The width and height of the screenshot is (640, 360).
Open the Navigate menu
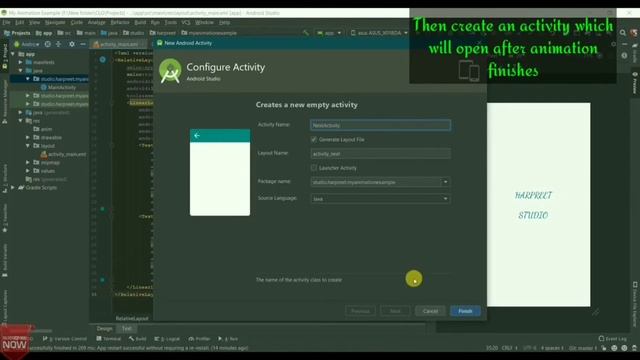(x=55, y=22)
